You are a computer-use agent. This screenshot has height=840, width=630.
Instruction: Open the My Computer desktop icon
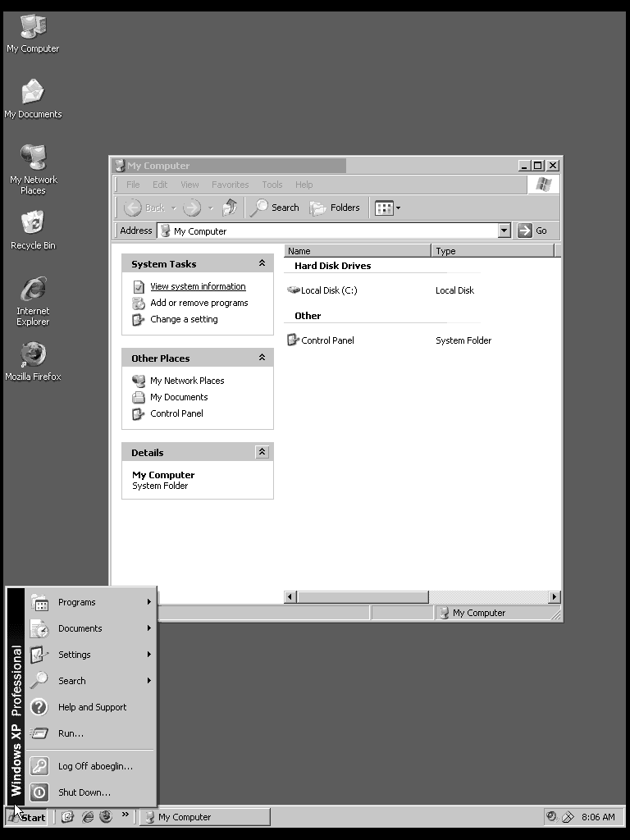coord(33,33)
